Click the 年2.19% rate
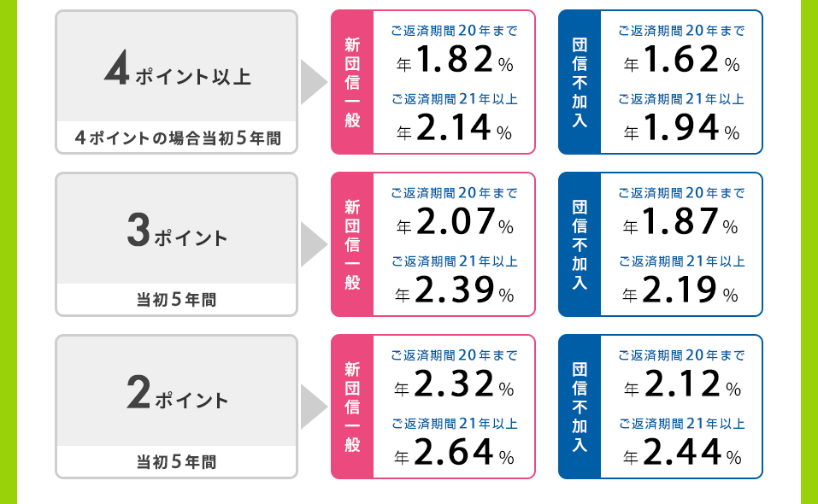818x504 pixels. [x=680, y=290]
